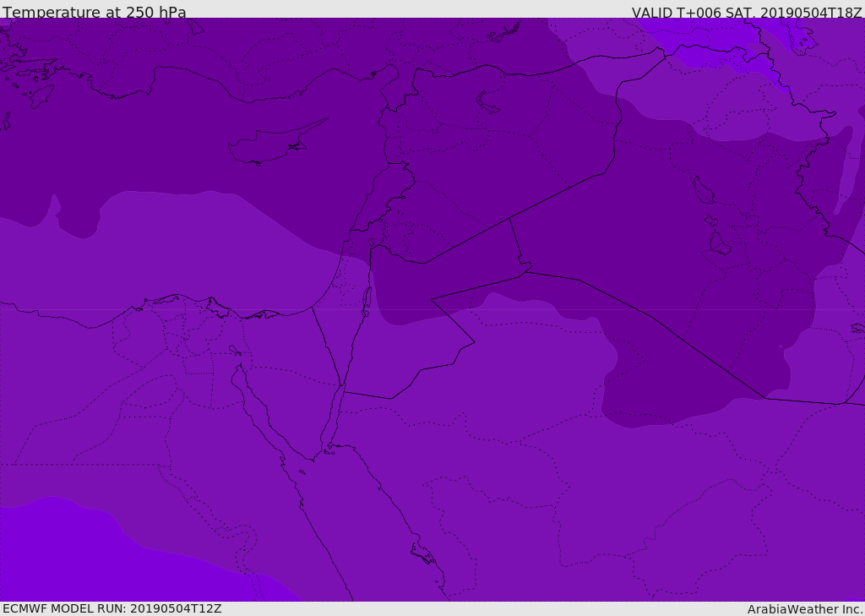Click the Sea of Galilee

click(372, 243)
